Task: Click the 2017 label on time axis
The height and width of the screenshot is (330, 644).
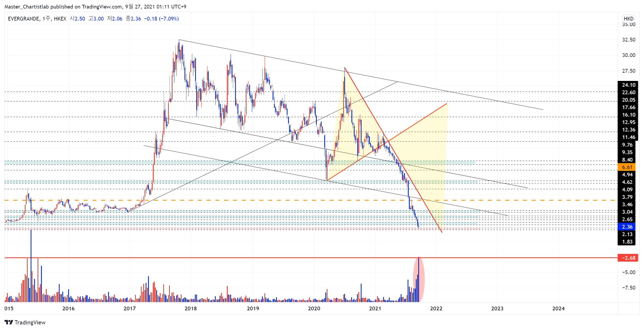Action: click(x=130, y=308)
